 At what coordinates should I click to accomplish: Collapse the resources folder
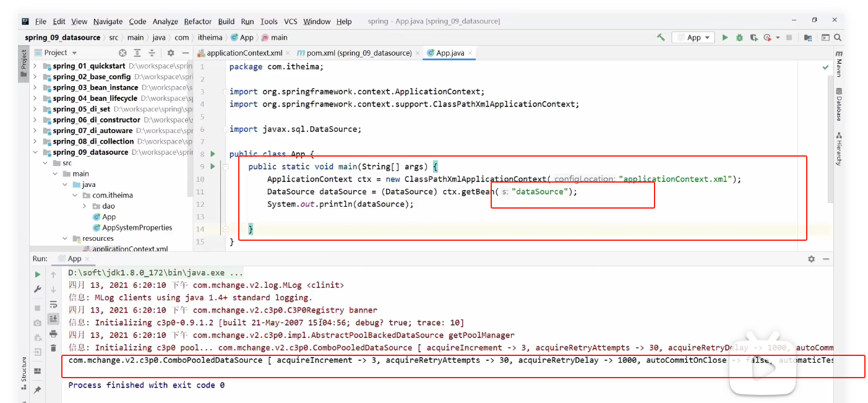coord(65,238)
